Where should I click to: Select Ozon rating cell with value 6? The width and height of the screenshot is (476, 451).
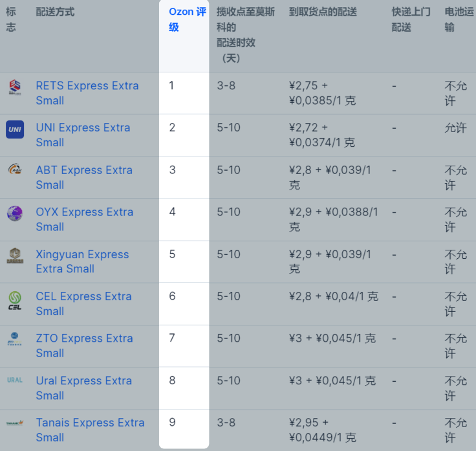click(x=184, y=304)
